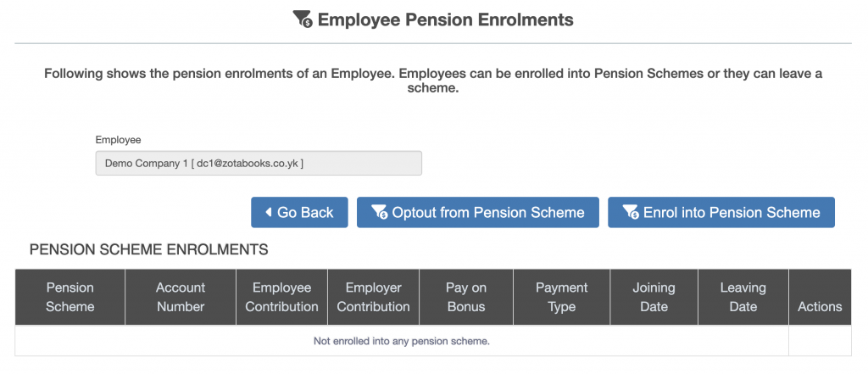Focus the Employee field showing Demo Company 1

[259, 163]
